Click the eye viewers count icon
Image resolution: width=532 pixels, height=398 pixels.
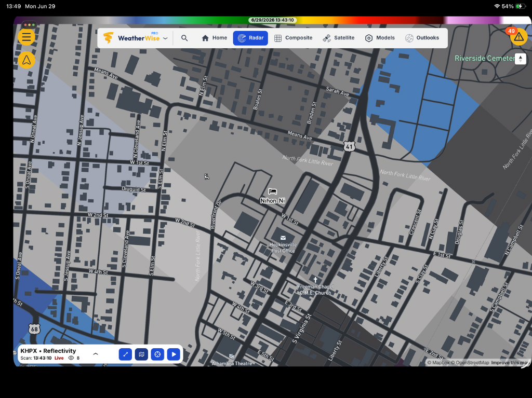pos(71,358)
